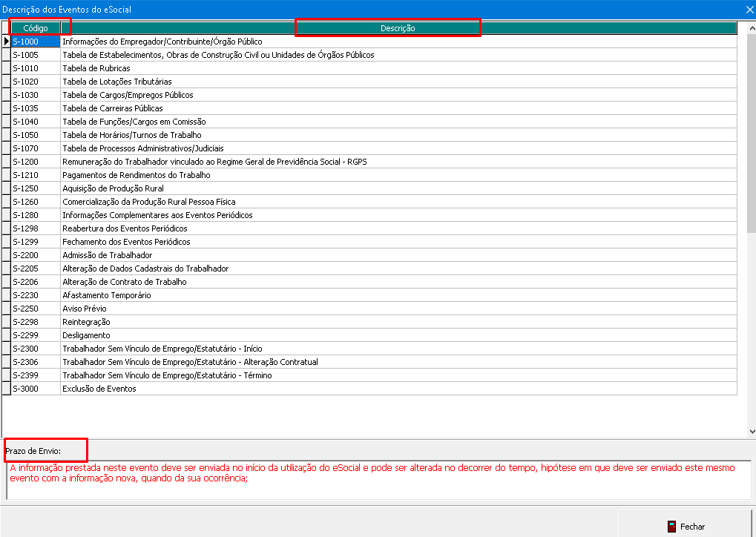Click the S-2230 Afastamento Temporário row
756x537 pixels.
(x=106, y=295)
